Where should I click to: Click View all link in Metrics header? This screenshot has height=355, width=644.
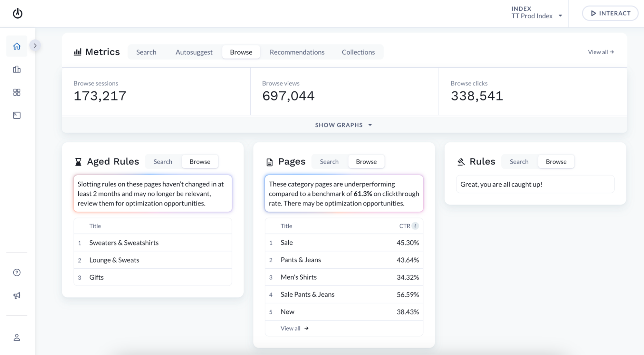(x=601, y=52)
